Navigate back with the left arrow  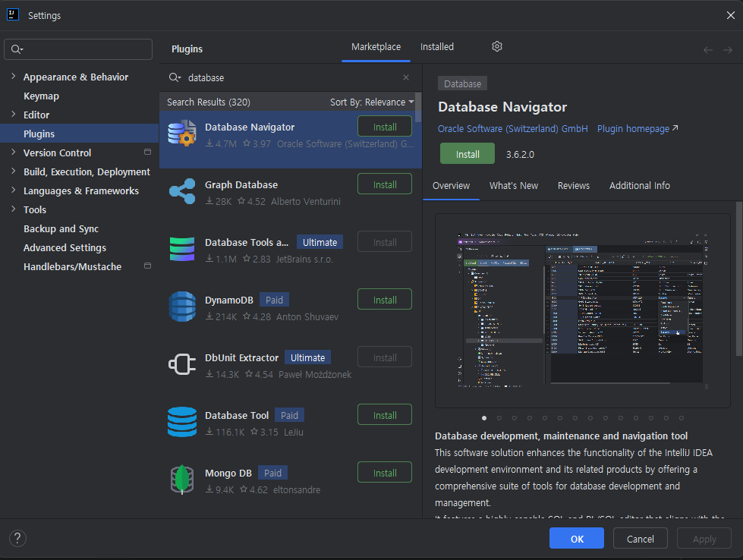(708, 50)
